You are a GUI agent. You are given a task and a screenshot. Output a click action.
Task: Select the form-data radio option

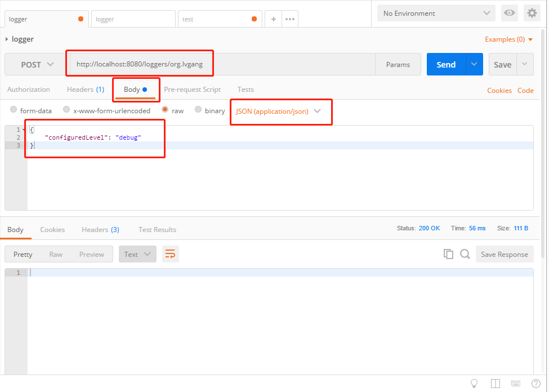click(x=14, y=110)
